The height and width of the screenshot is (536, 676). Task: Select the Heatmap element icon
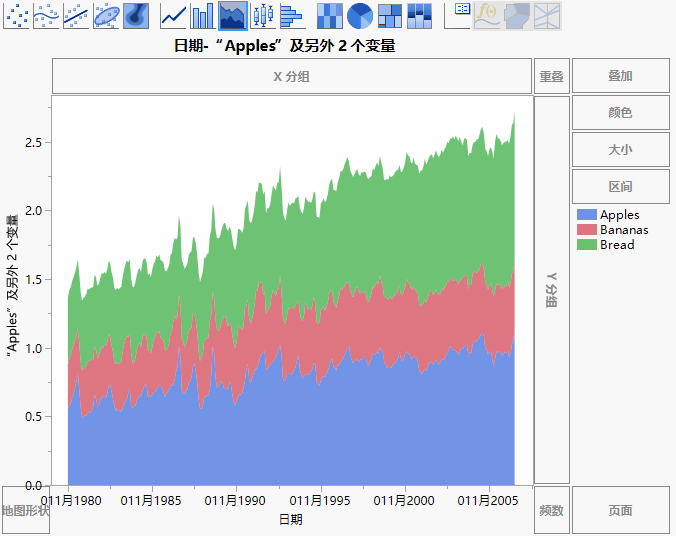tap(330, 15)
